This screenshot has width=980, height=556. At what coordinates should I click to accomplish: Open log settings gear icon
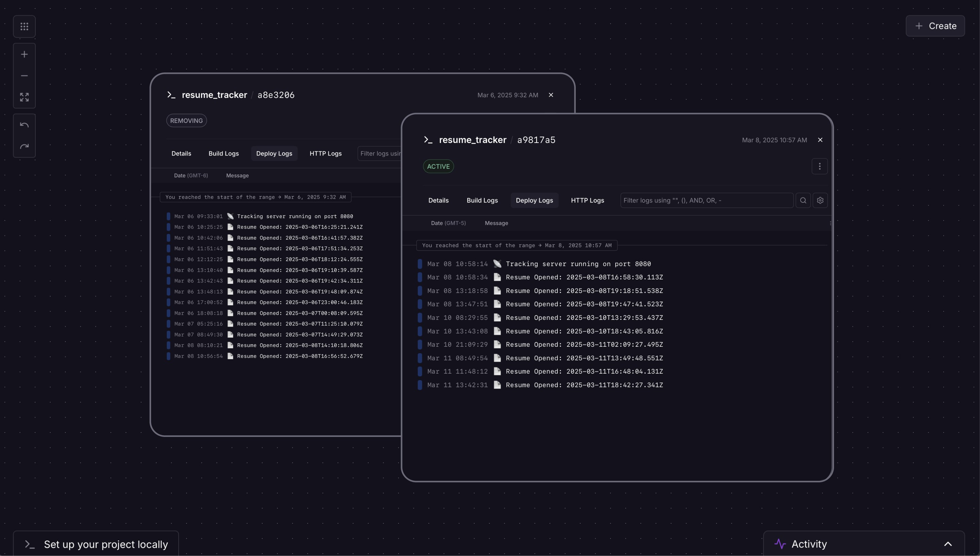pyautogui.click(x=820, y=200)
